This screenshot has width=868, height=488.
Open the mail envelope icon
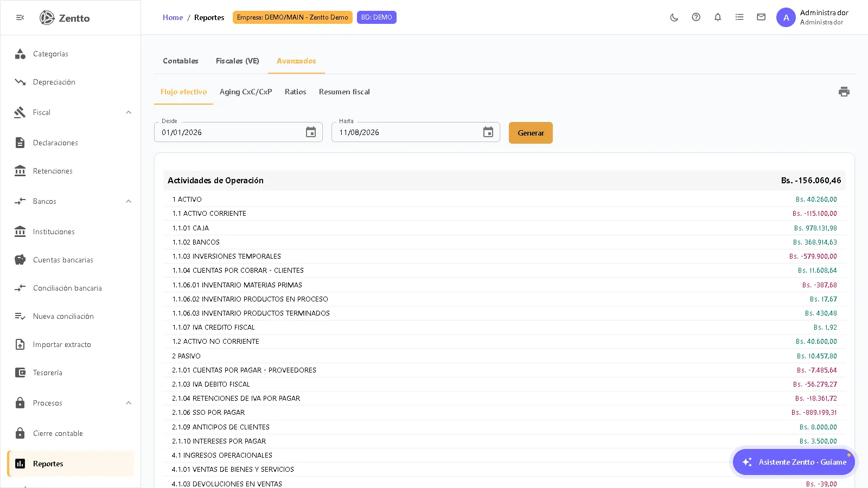point(761,17)
